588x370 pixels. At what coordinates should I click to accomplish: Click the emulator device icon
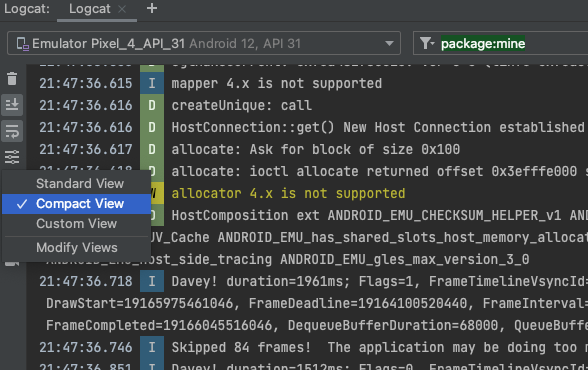point(22,44)
